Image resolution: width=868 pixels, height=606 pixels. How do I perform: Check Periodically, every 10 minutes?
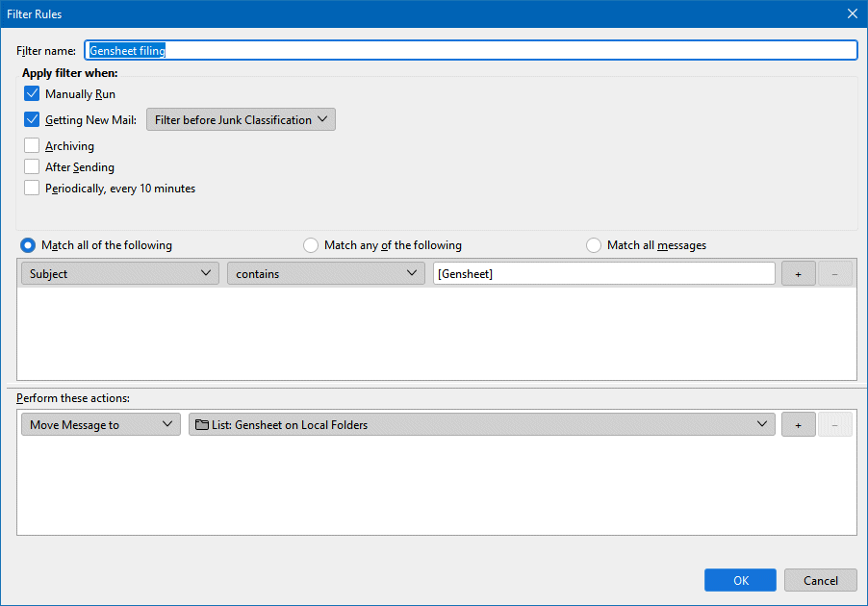pyautogui.click(x=32, y=188)
